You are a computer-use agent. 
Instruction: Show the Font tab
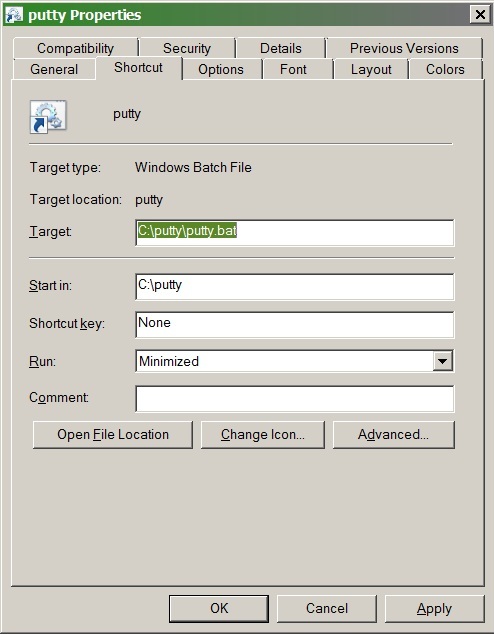tap(293, 69)
